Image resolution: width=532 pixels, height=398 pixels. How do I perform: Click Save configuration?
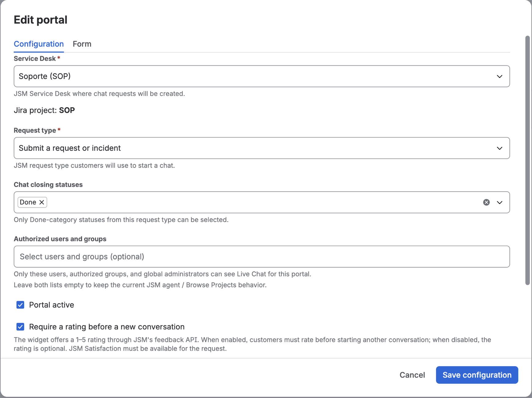[x=477, y=375]
